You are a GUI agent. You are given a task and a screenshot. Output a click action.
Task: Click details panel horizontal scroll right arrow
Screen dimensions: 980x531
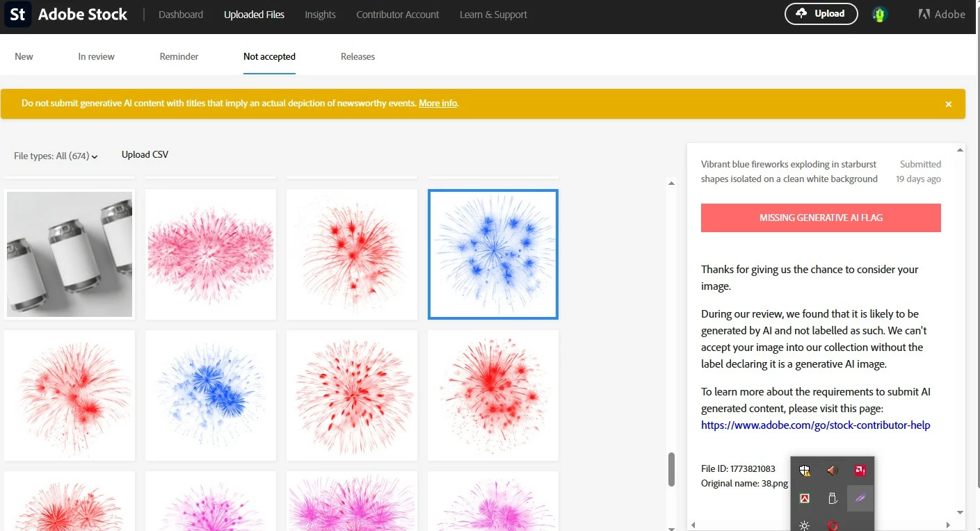point(949,525)
